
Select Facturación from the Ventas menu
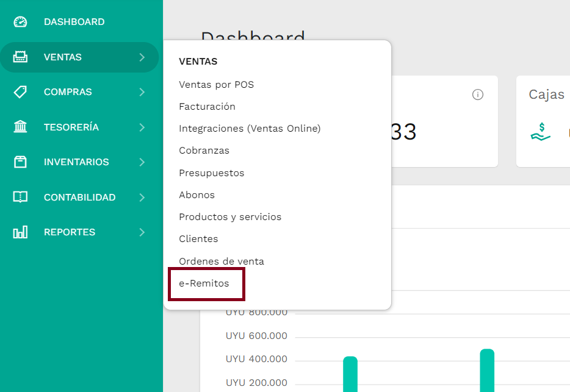coord(207,107)
